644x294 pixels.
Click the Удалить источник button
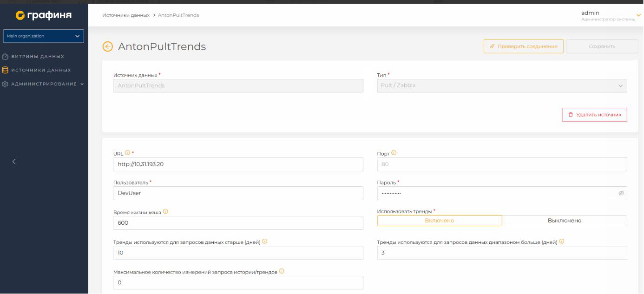click(594, 115)
